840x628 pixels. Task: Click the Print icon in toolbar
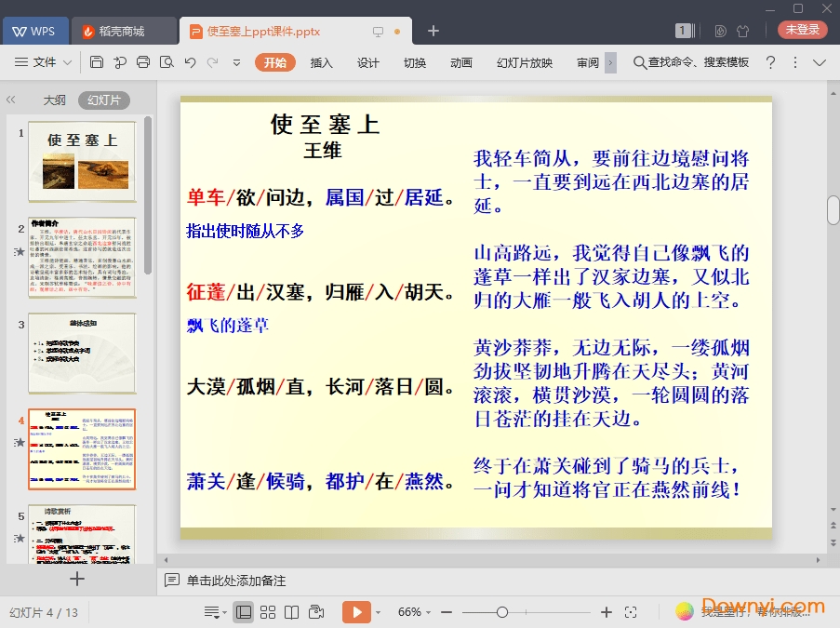point(142,62)
